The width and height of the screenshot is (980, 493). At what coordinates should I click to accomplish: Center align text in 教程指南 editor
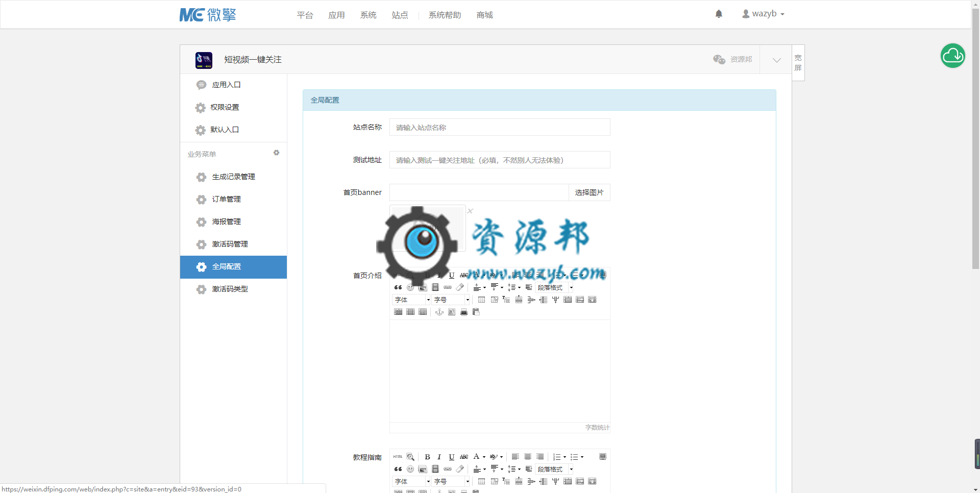click(528, 457)
